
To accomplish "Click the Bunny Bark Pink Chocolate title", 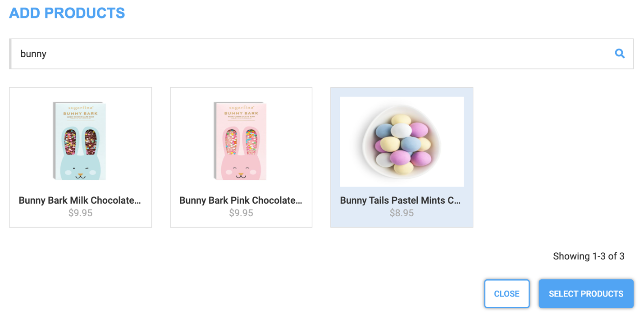I will 241,201.
